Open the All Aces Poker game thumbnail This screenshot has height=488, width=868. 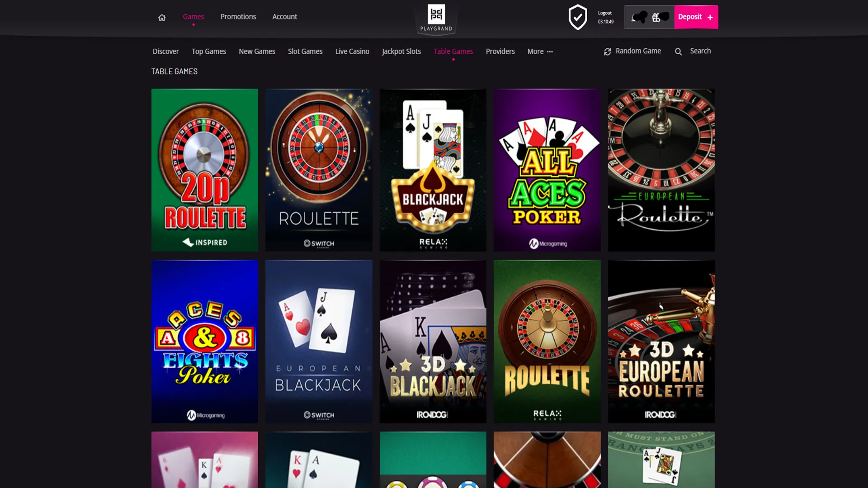coord(547,170)
